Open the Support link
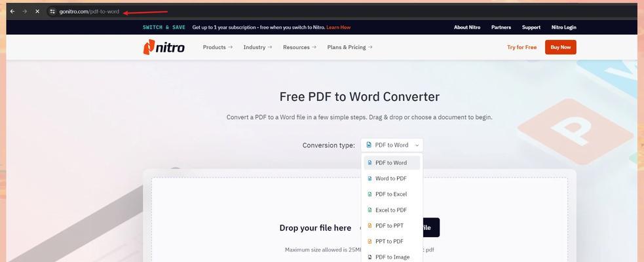The image size is (644, 262). [531, 28]
